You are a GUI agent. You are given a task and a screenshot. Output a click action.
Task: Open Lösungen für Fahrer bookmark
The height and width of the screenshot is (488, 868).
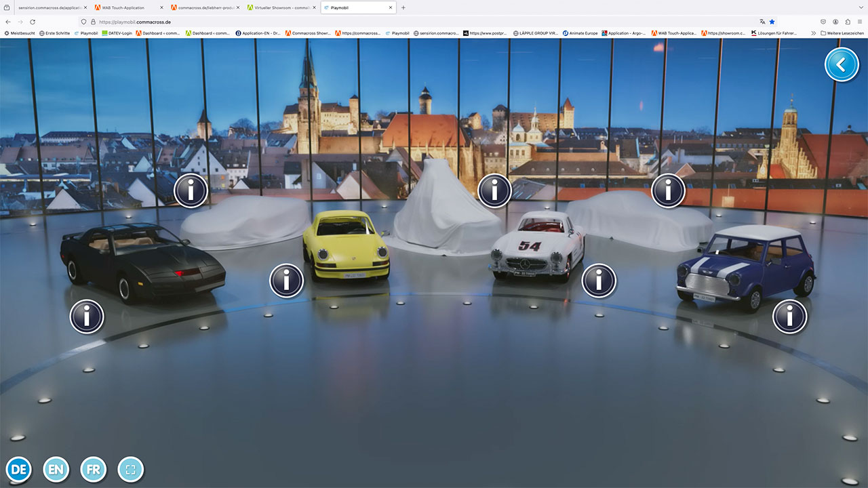774,33
